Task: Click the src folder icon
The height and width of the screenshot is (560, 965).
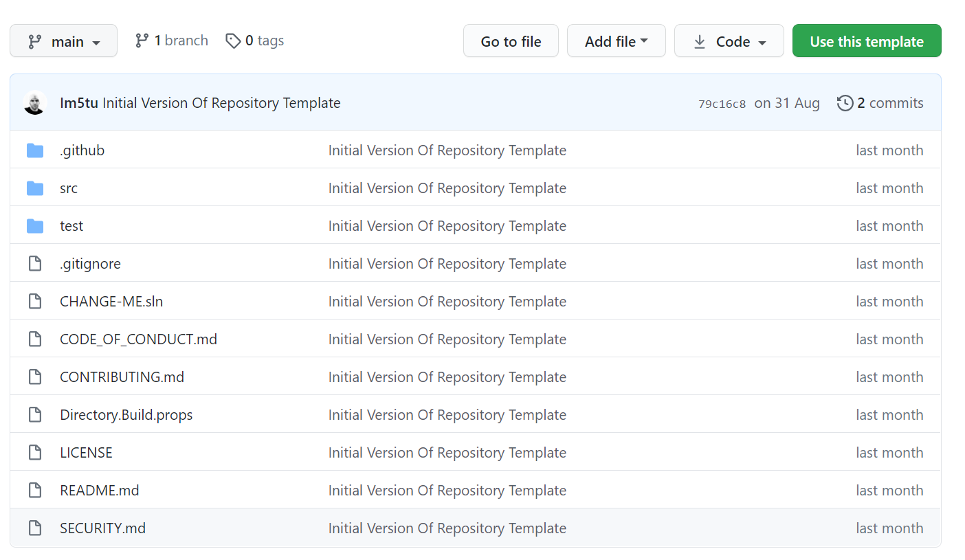Action: tap(34, 188)
